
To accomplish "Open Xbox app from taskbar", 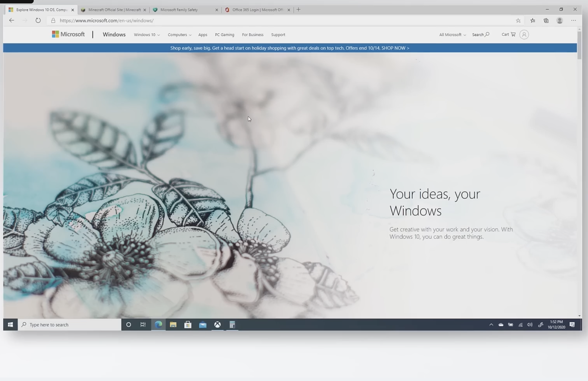I will 217,325.
